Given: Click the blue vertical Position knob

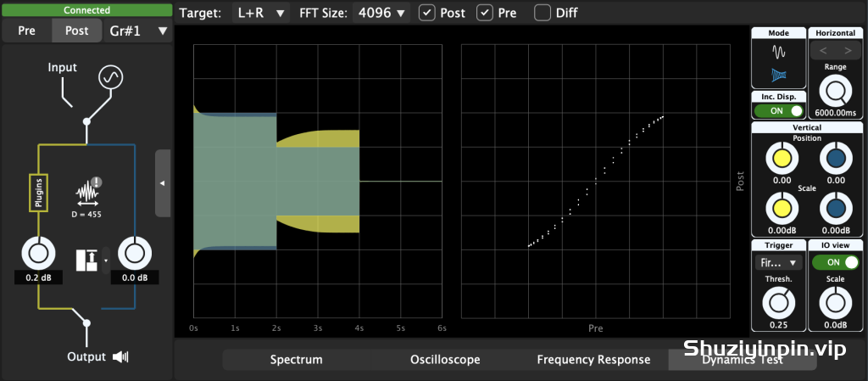Looking at the screenshot, I should tap(836, 159).
